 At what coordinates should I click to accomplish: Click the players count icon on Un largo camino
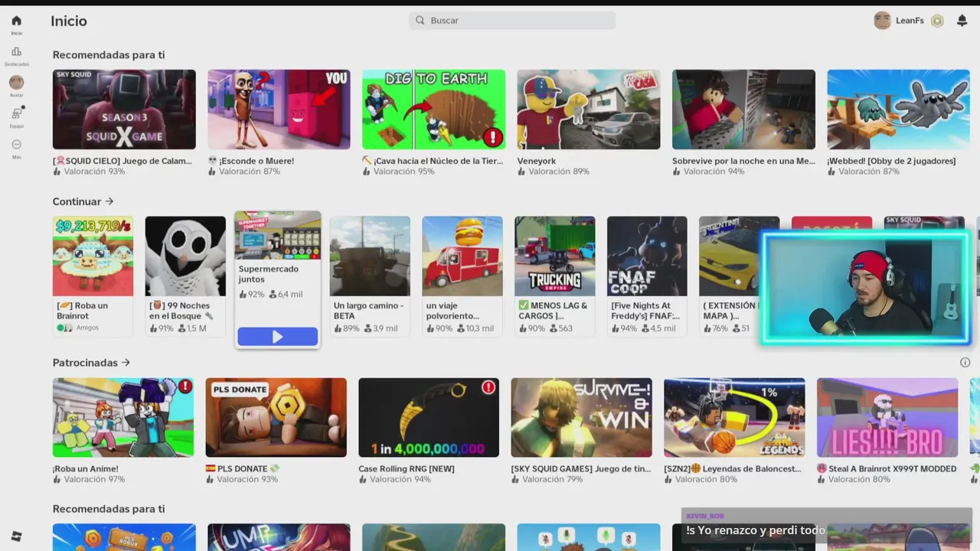tap(367, 328)
